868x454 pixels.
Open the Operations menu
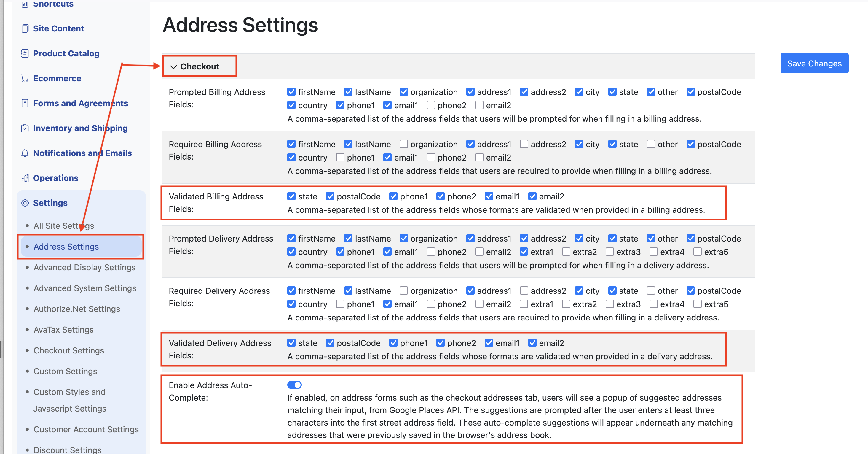56,178
